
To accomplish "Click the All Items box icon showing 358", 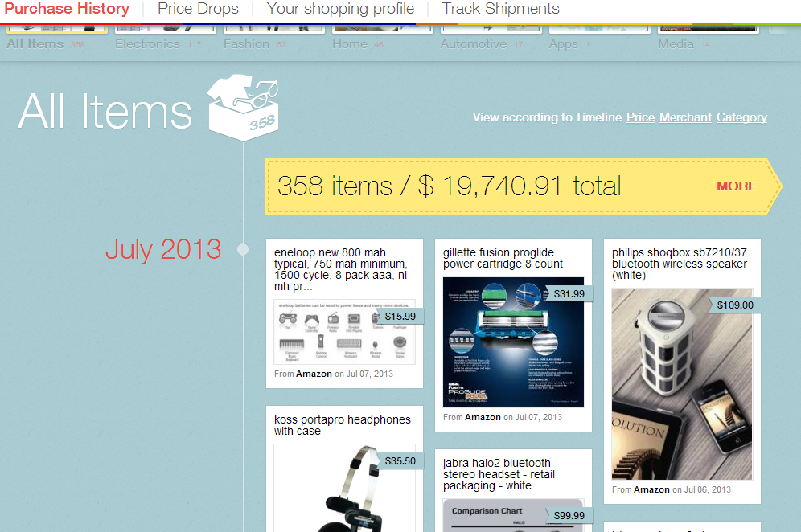I will [x=243, y=107].
